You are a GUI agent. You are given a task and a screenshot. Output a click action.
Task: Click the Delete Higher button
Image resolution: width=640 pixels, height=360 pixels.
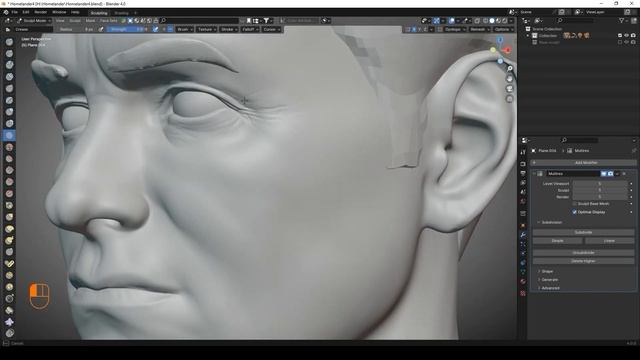583,261
